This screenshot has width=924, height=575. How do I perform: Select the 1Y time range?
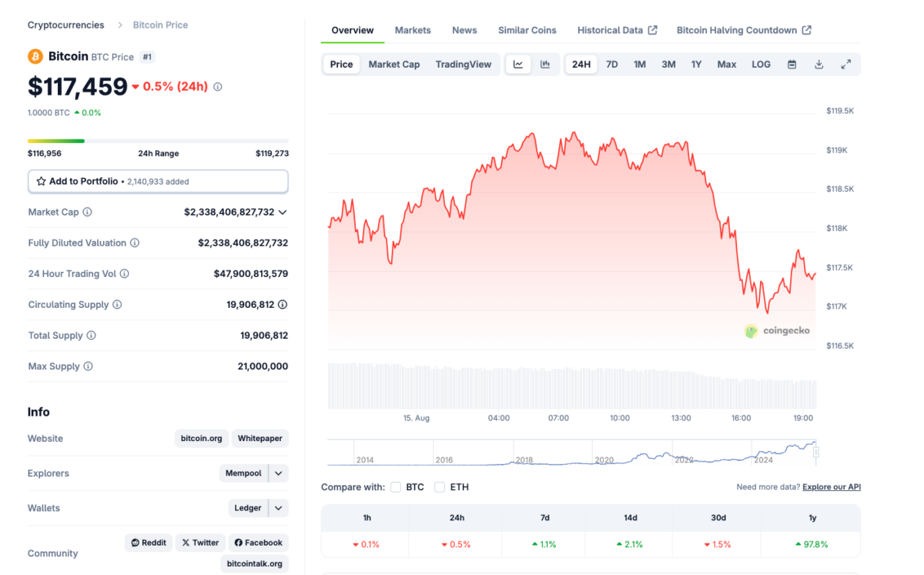(x=696, y=65)
